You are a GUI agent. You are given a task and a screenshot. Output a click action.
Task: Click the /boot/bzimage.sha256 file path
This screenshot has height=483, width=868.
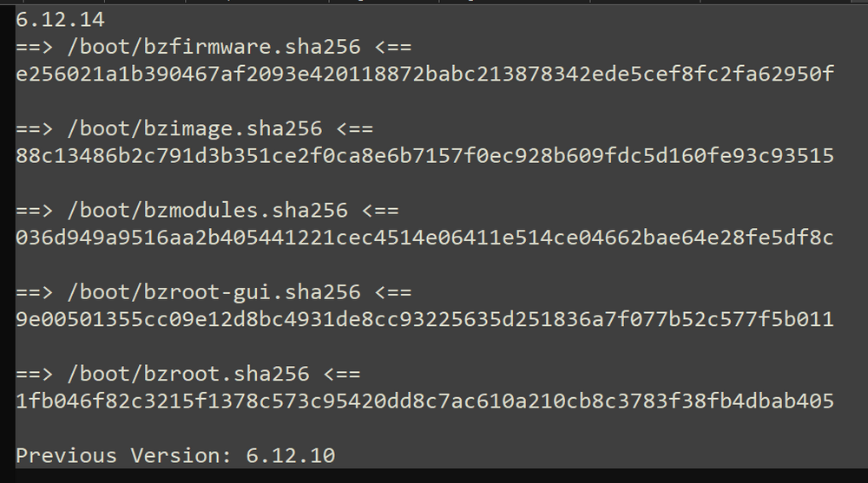pyautogui.click(x=194, y=129)
